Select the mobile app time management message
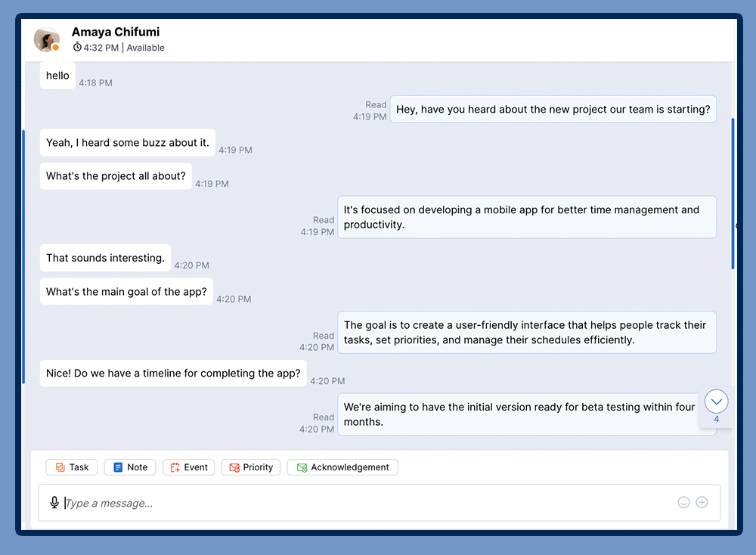This screenshot has width=756, height=555. (x=527, y=217)
